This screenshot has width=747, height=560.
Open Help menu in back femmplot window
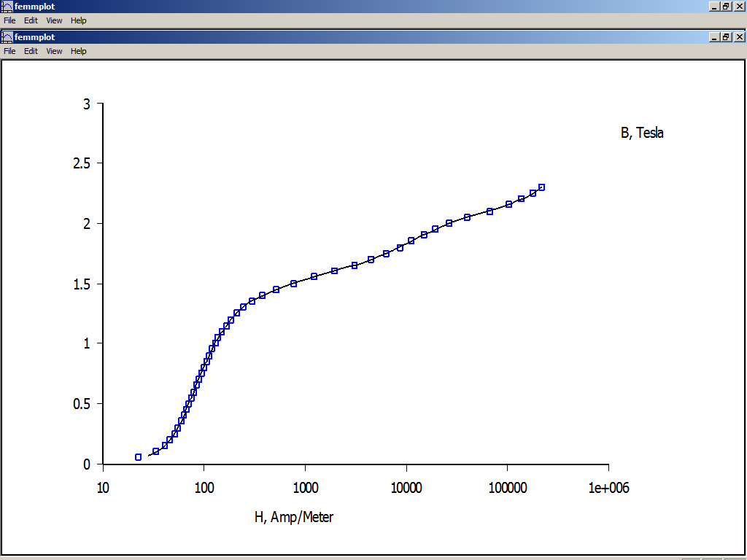79,20
